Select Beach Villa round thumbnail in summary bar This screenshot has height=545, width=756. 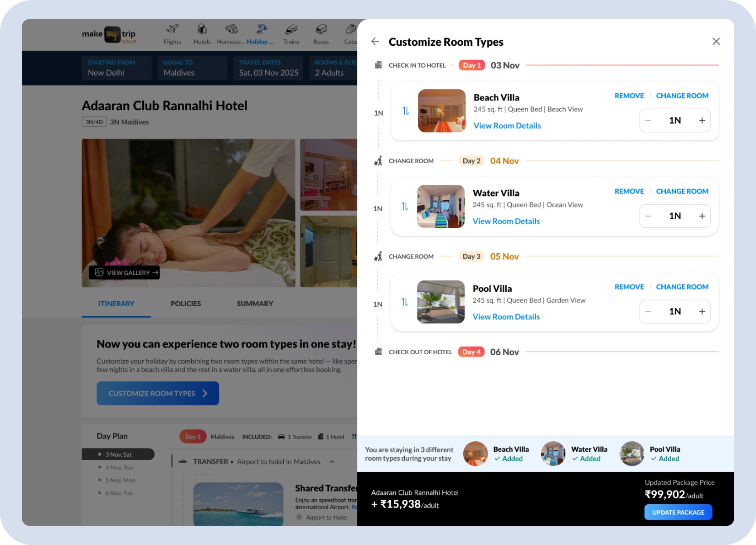[x=475, y=454]
